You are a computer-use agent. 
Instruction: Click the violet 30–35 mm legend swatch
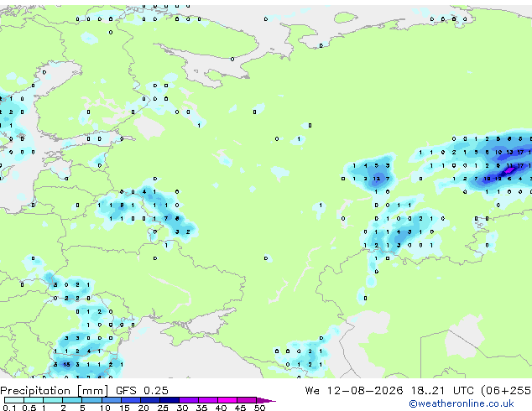189,400
